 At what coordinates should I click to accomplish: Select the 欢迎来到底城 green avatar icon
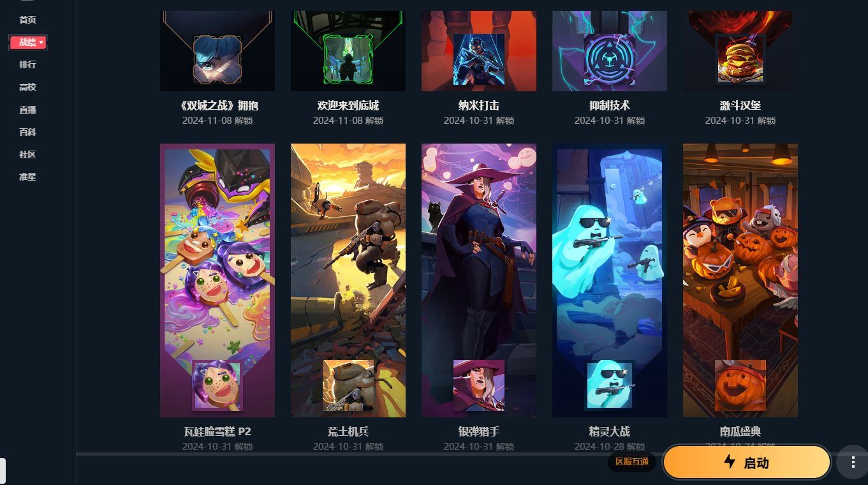(x=348, y=59)
